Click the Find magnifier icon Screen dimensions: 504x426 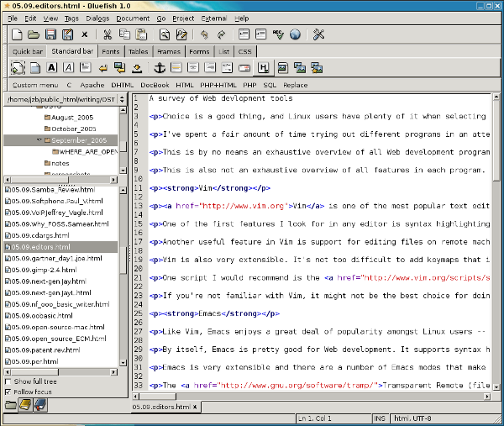coord(165,34)
